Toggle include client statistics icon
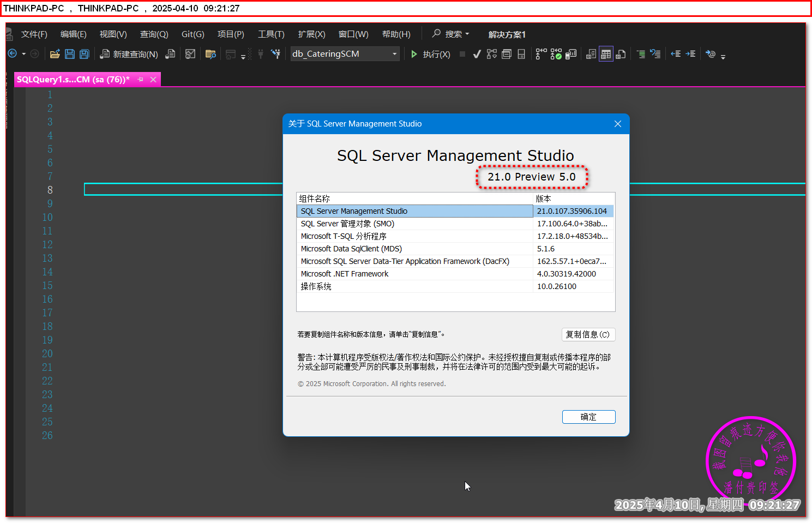 coord(571,54)
